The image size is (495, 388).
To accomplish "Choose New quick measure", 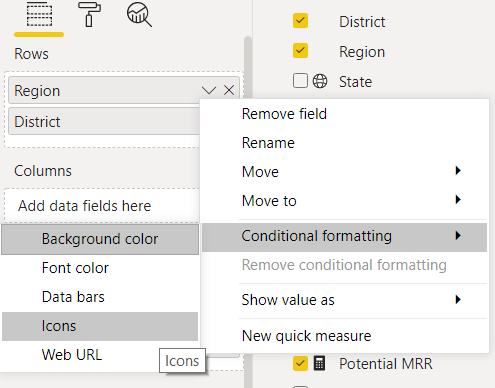I will click(345, 336).
